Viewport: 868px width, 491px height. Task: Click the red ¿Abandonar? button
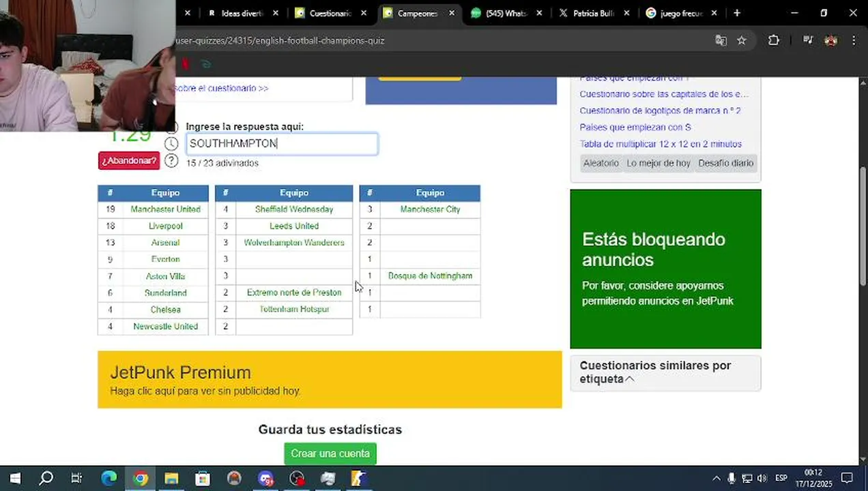[x=129, y=161]
